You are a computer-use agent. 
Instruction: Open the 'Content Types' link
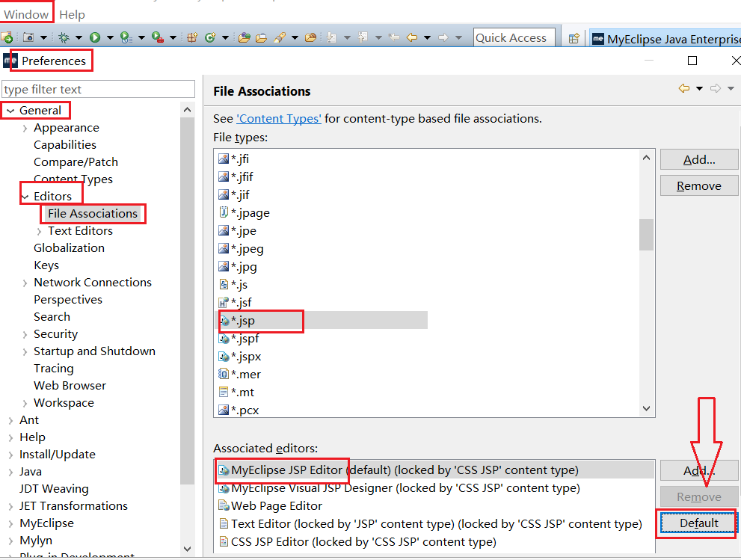point(279,119)
